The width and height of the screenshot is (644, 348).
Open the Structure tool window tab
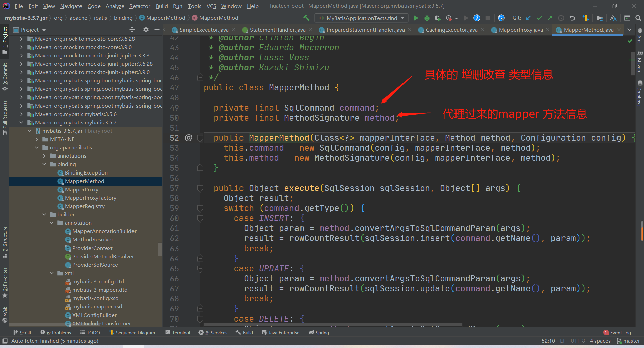(x=5, y=242)
